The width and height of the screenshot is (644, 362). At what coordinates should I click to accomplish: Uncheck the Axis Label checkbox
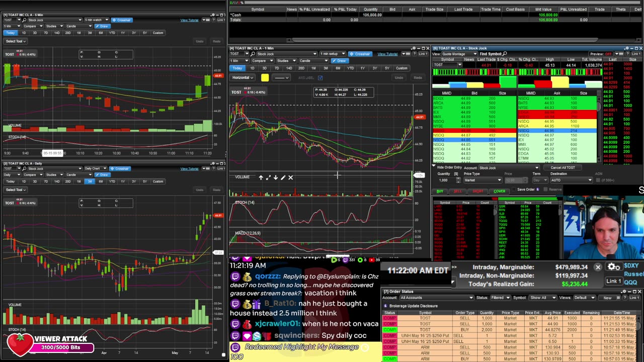click(320, 77)
